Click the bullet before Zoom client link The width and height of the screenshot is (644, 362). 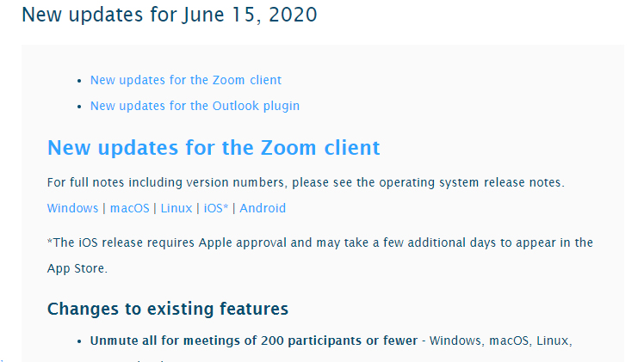[79, 81]
